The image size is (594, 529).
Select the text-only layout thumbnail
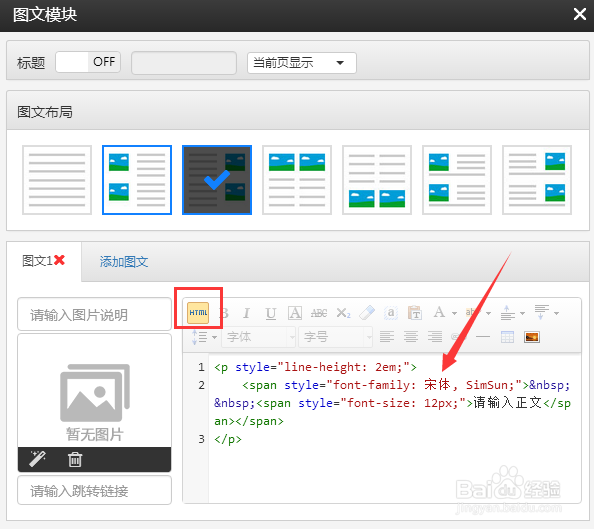point(57,180)
